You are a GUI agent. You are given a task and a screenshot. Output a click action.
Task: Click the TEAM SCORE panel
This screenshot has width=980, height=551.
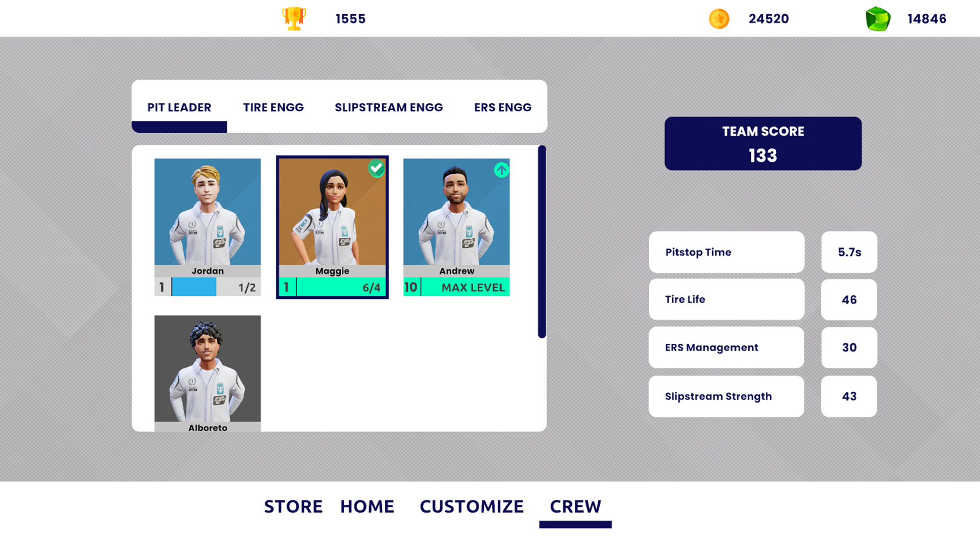pos(763,143)
